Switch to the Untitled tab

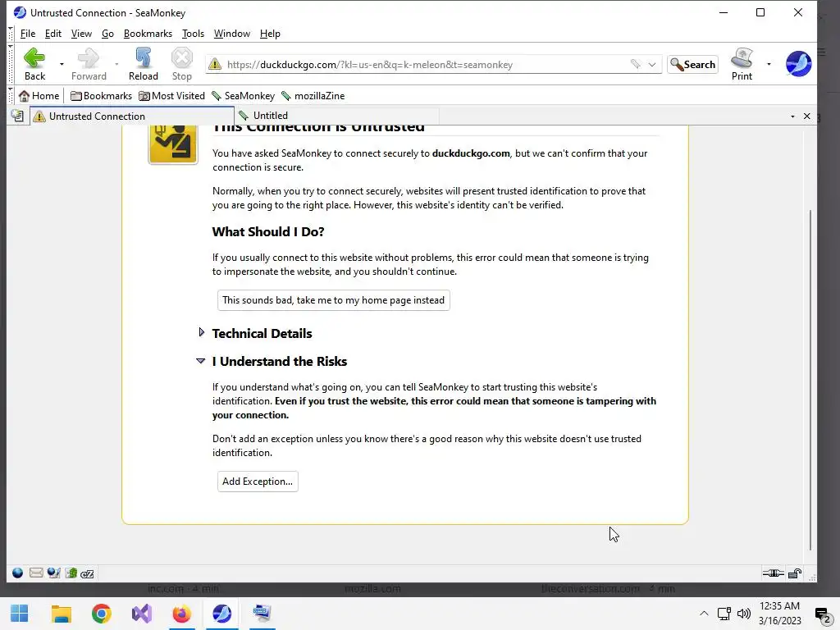pyautogui.click(x=337, y=116)
